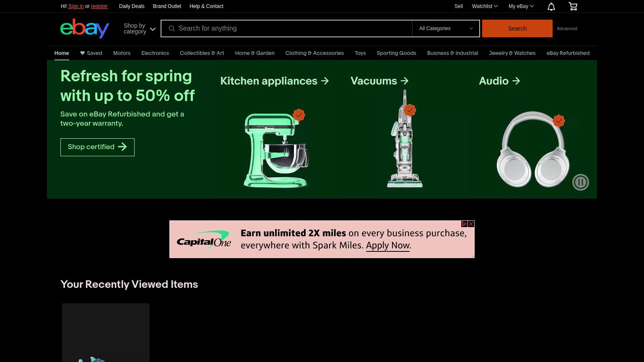Open the All Categories dropdown
This screenshot has height=362, width=644.
tap(446, 28)
